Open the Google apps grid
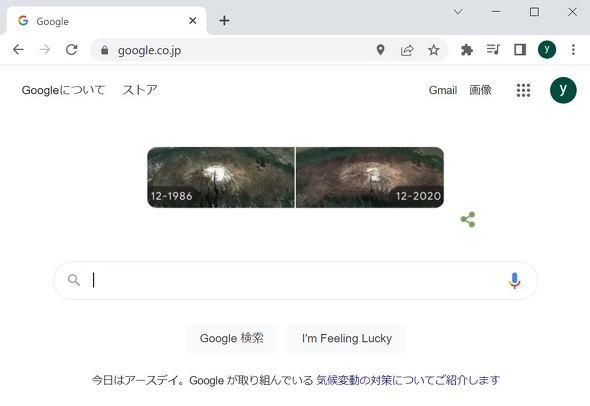Image resolution: width=590 pixels, height=406 pixels. 523,90
